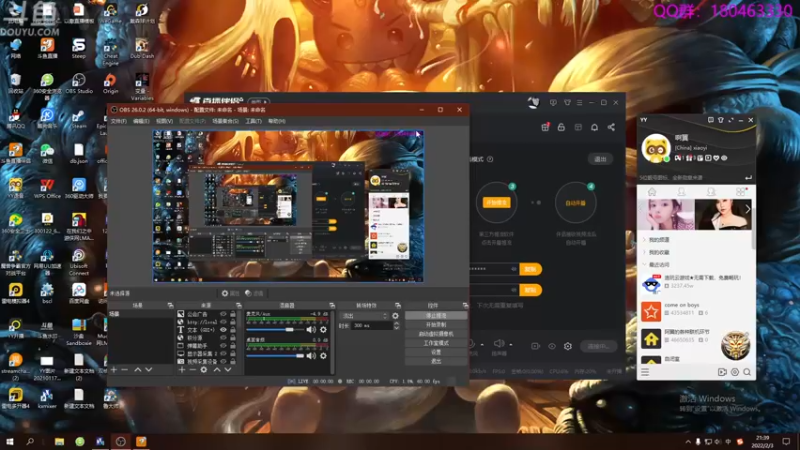This screenshot has width=800, height=450.
Task: Open 桌面音频 audio settings gear
Action: pos(323,356)
